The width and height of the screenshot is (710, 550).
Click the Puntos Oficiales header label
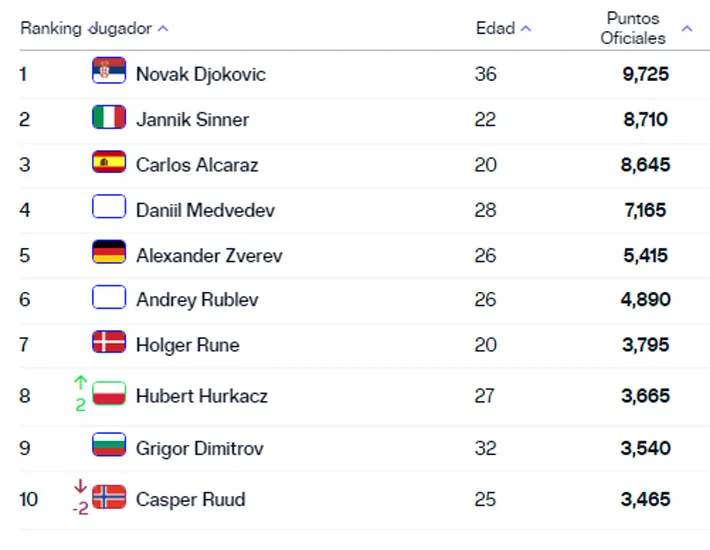click(633, 28)
